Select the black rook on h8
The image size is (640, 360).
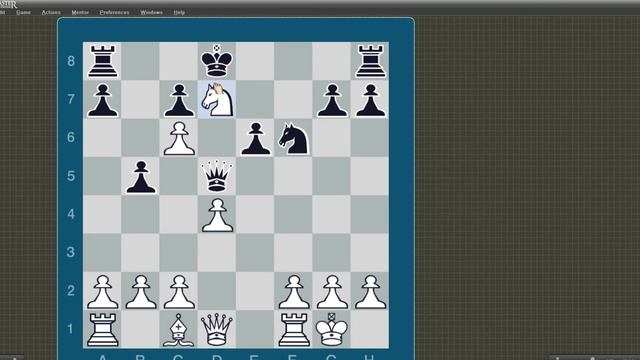tap(370, 61)
